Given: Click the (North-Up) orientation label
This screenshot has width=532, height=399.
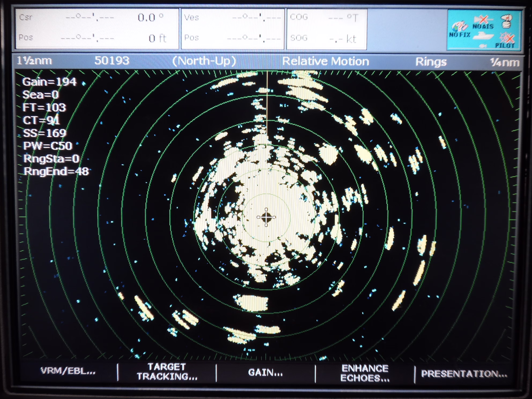Looking at the screenshot, I should [x=204, y=61].
